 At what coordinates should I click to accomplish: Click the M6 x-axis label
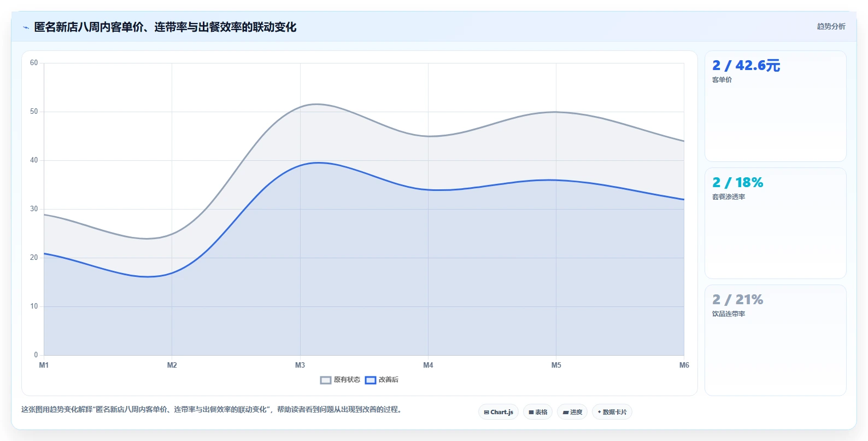click(684, 365)
